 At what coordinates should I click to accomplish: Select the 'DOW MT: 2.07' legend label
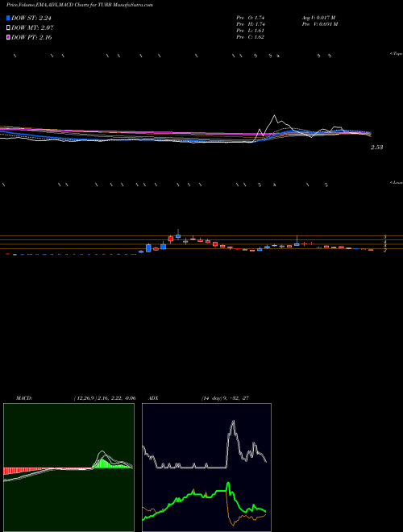(32, 28)
